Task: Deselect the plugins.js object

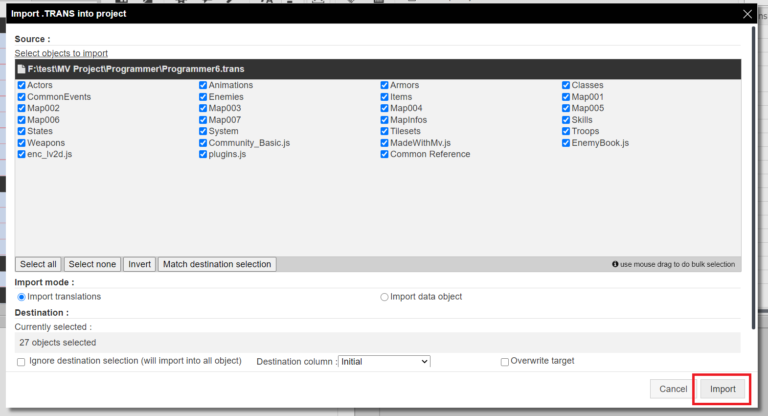Action: [203, 155]
